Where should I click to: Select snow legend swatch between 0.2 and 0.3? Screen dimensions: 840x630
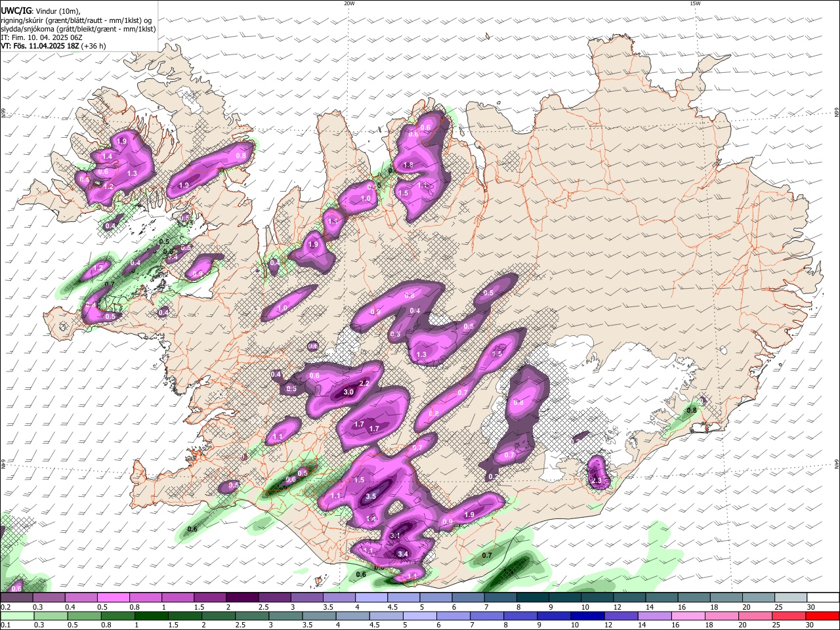click(16, 597)
